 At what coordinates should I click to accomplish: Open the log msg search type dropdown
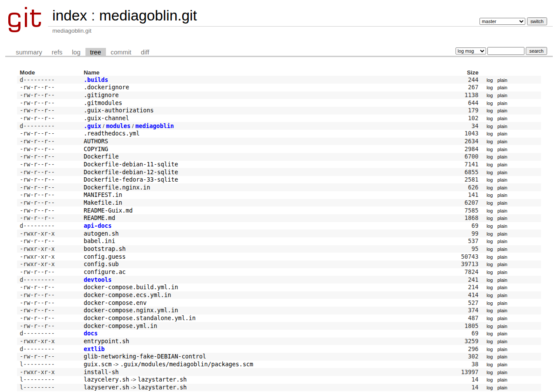(x=471, y=51)
